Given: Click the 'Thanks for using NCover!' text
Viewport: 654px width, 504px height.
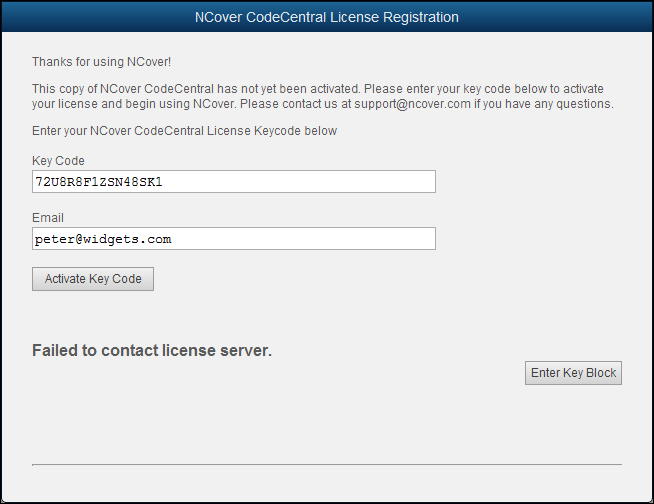Looking at the screenshot, I should coord(102,61).
